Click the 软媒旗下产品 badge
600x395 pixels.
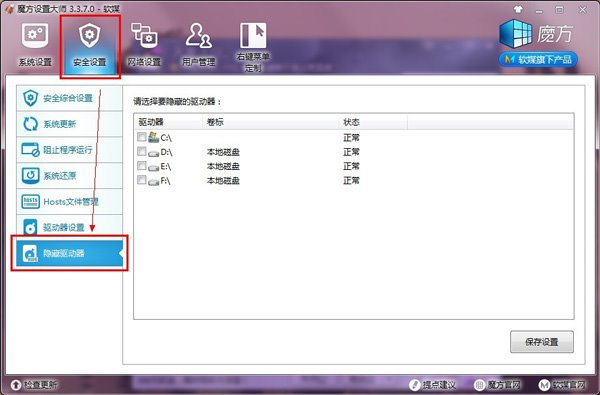[x=538, y=60]
